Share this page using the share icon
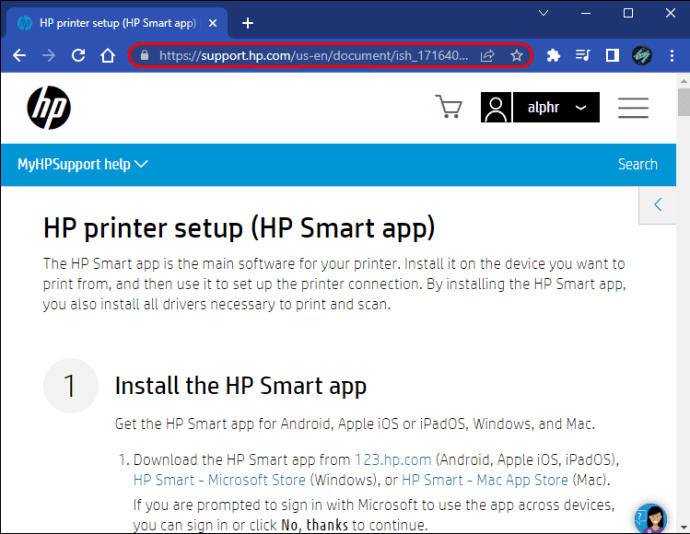The width and height of the screenshot is (690, 534). point(487,56)
